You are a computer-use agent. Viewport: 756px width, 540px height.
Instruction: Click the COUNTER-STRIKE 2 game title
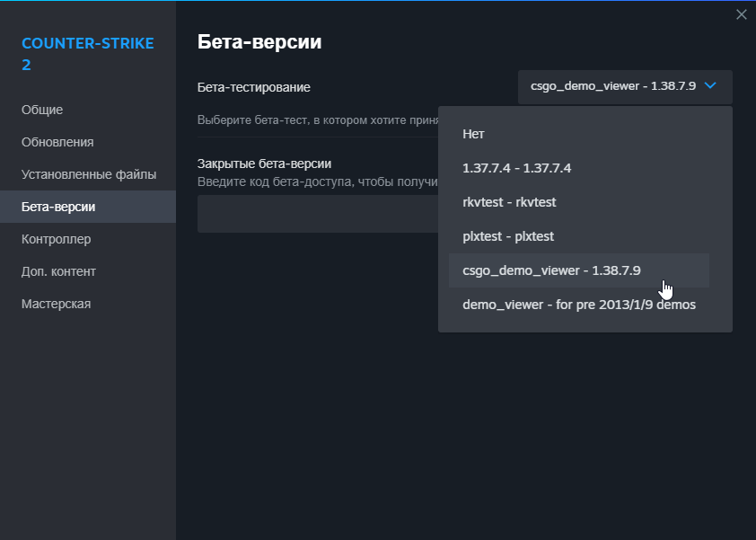88,54
